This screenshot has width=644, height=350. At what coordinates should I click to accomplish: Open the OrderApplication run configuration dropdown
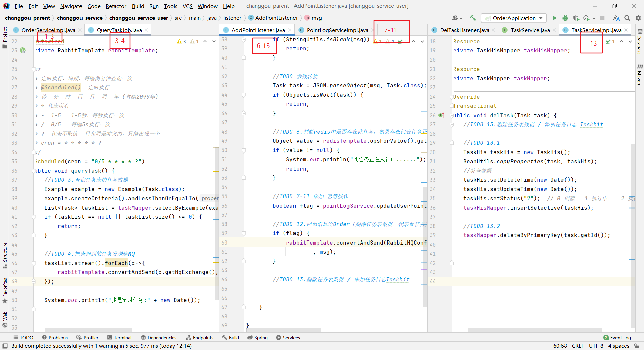tap(514, 18)
